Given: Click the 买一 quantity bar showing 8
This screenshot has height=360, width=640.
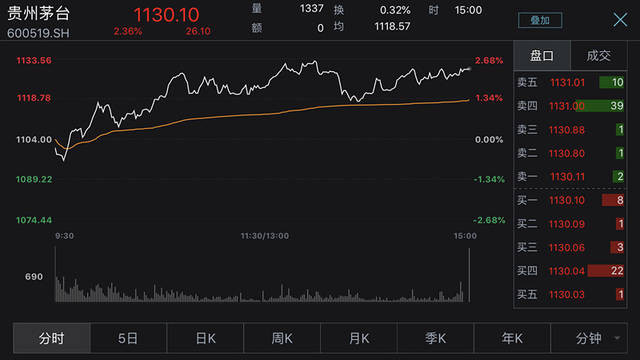Looking at the screenshot, I should click(x=613, y=200).
